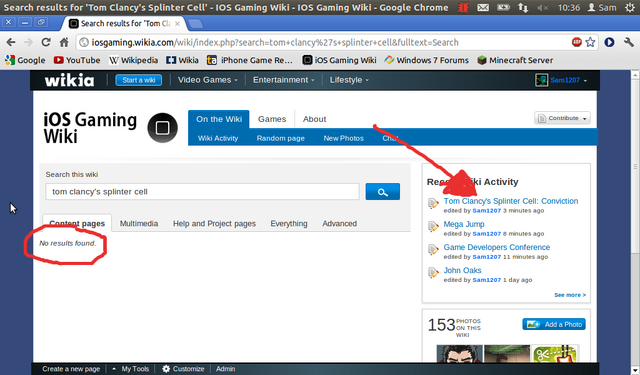Open New Photos link
Image resolution: width=640 pixels, height=375 pixels.
tap(343, 138)
